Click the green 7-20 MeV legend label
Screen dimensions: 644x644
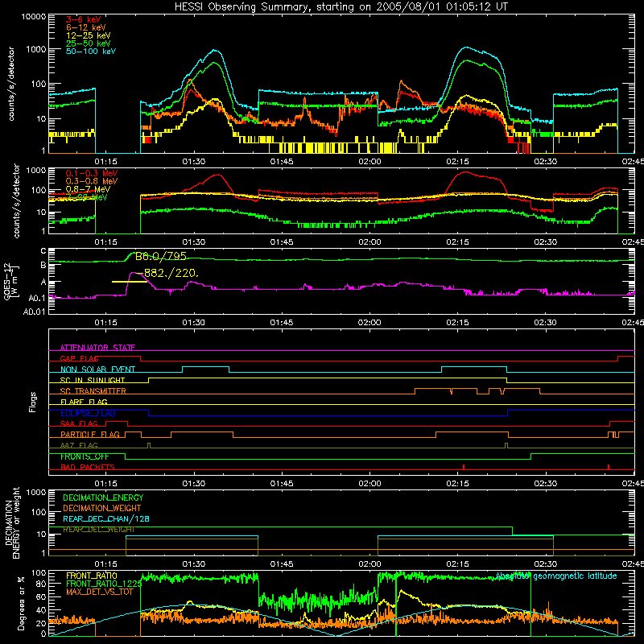pyautogui.click(x=87, y=197)
